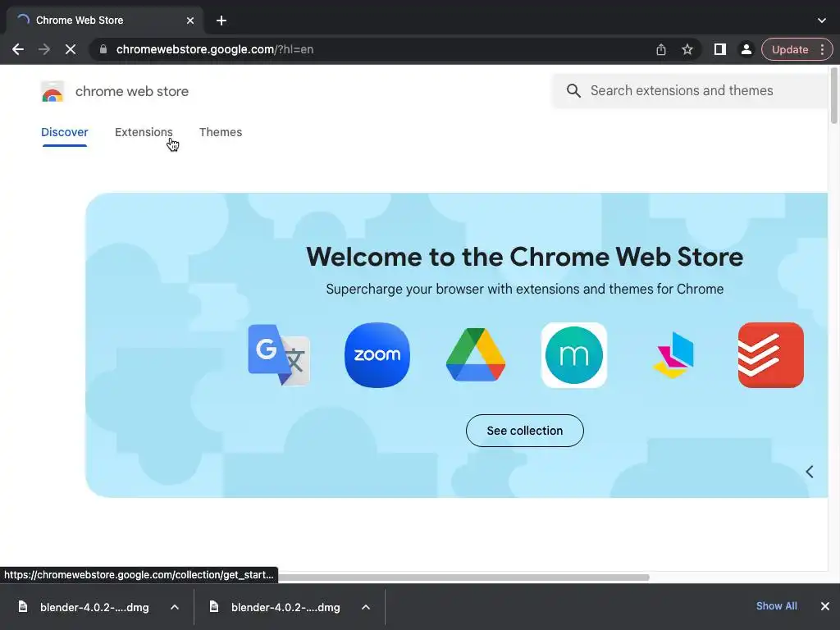The height and width of the screenshot is (630, 840).
Task: Open the three-dot Chrome menu
Action: pos(822,49)
